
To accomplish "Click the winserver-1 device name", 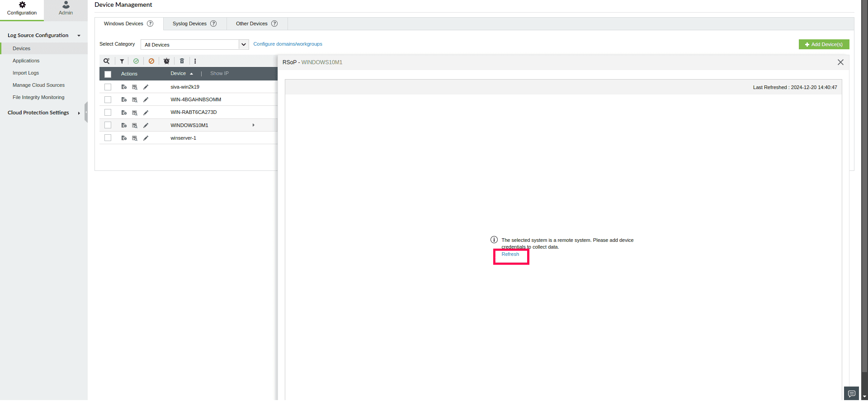I will pyautogui.click(x=183, y=138).
